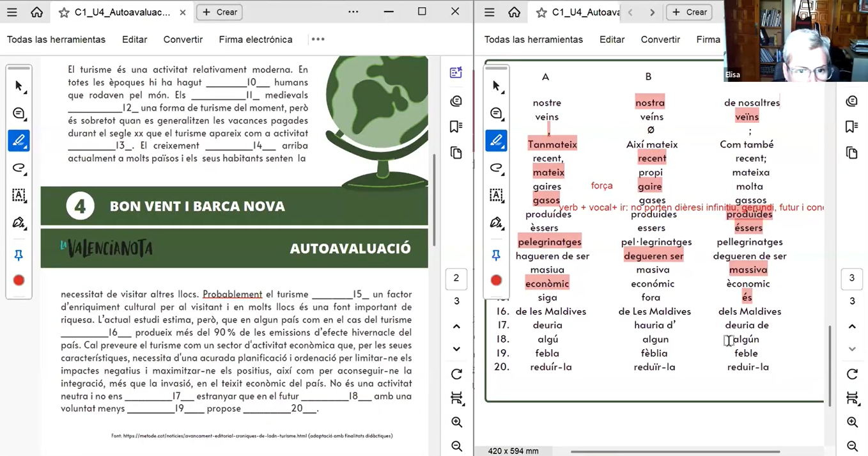The image size is (868, 456).
Task: Activate the highlighter tool in left toolbar
Action: point(19,141)
